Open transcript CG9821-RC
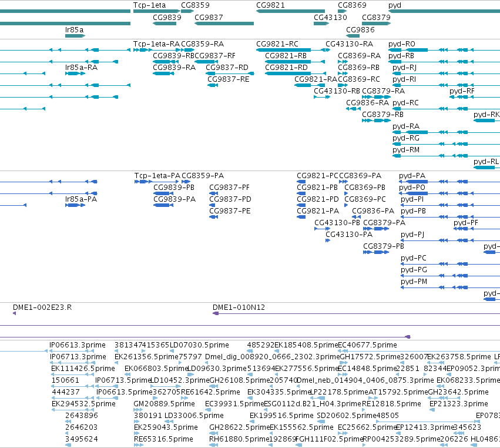500x448 pixels. point(277,44)
